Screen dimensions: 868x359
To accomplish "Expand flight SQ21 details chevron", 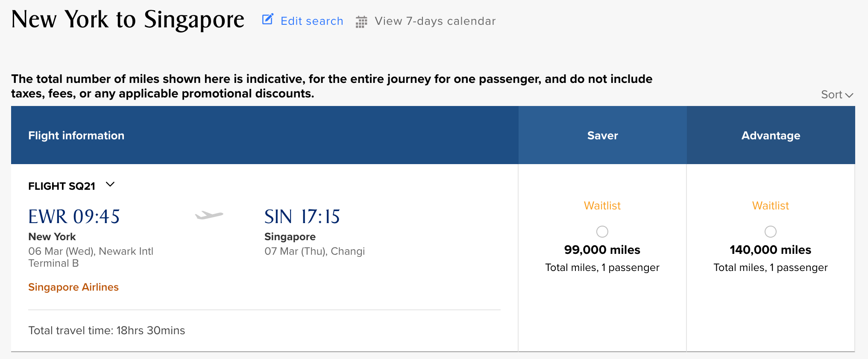I will (x=110, y=185).
